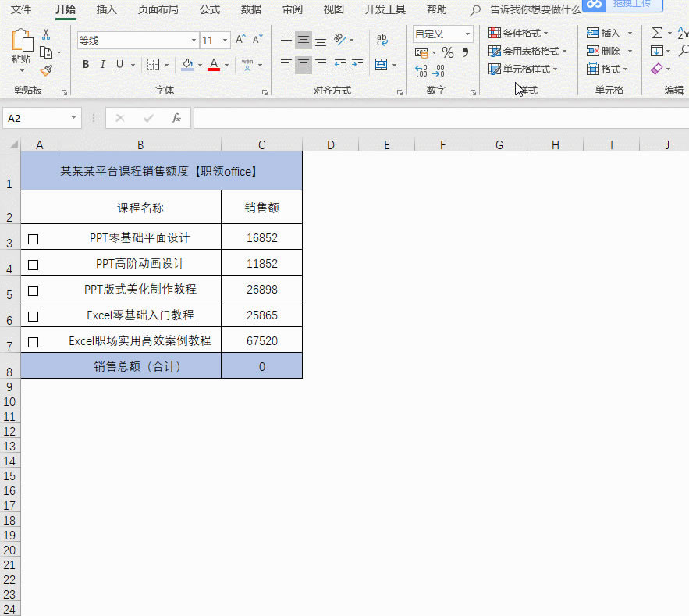
Task: Open the number format 自定义 dropdown
Action: tap(467, 34)
